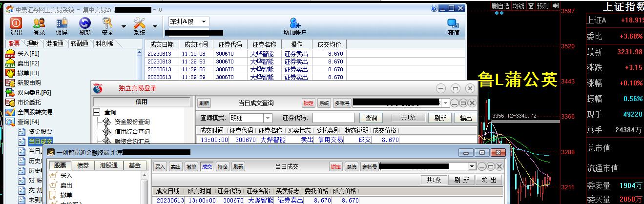Click the 查询 button
The height and width of the screenshot is (204, 644).
(x=371, y=118)
